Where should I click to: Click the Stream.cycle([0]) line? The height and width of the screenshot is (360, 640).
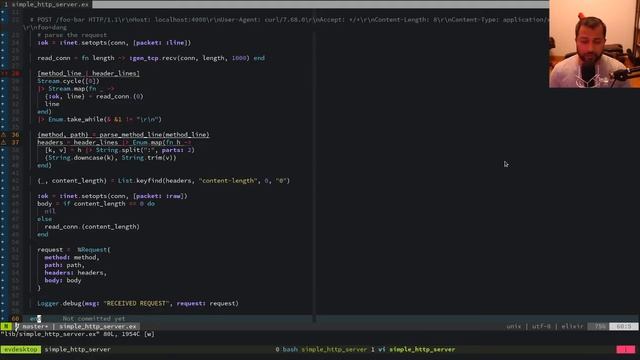pyautogui.click(x=68, y=81)
